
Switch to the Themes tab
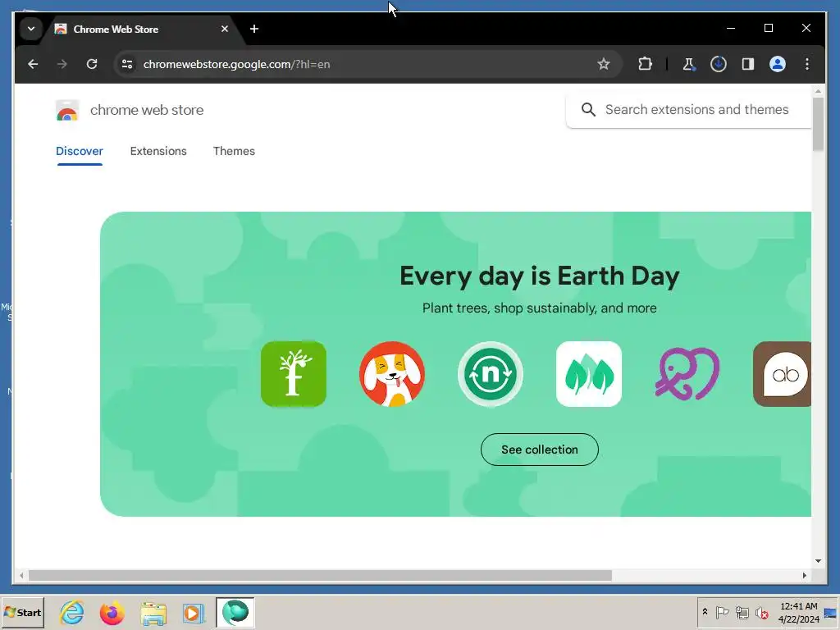[x=234, y=151]
